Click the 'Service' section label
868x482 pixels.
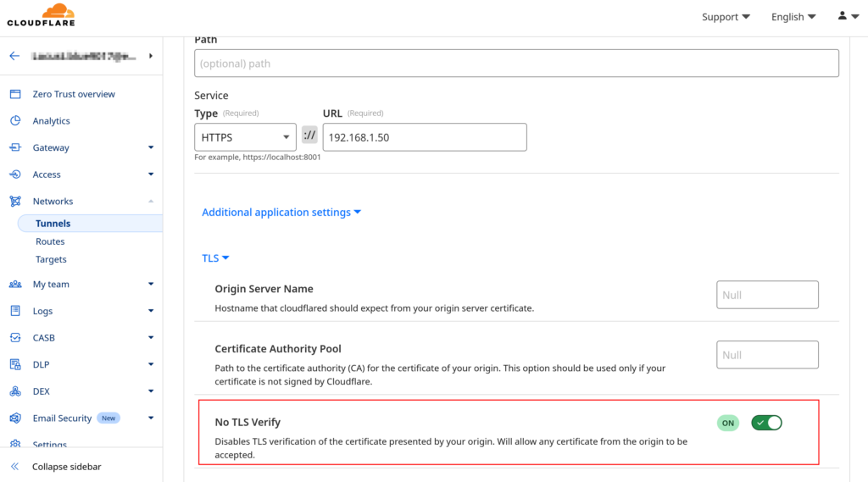pyautogui.click(x=211, y=95)
